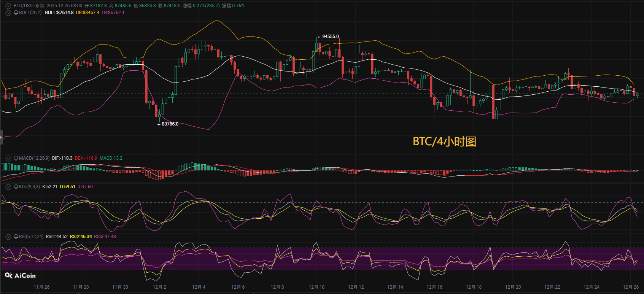Screen dimensions: 644x294
Task: Click the KDJ(9,3,3) indicator label
Action: point(29,187)
